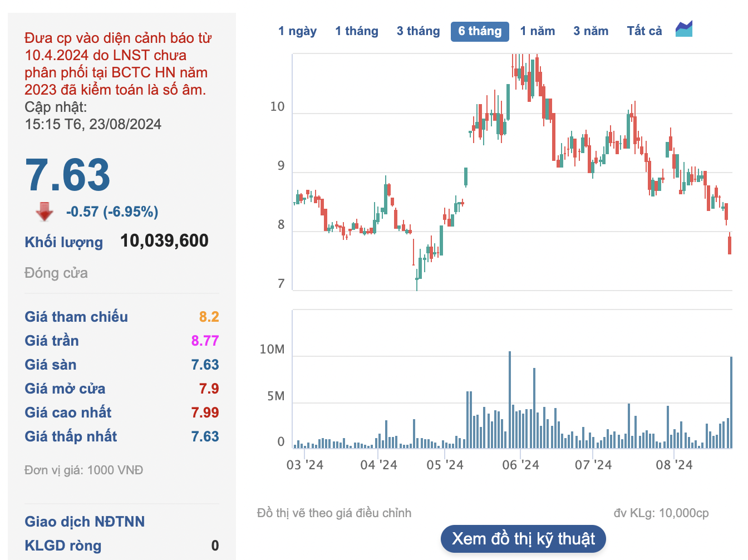Click the ceiling price value 8.77
This screenshot has height=560, width=748.
(205, 341)
